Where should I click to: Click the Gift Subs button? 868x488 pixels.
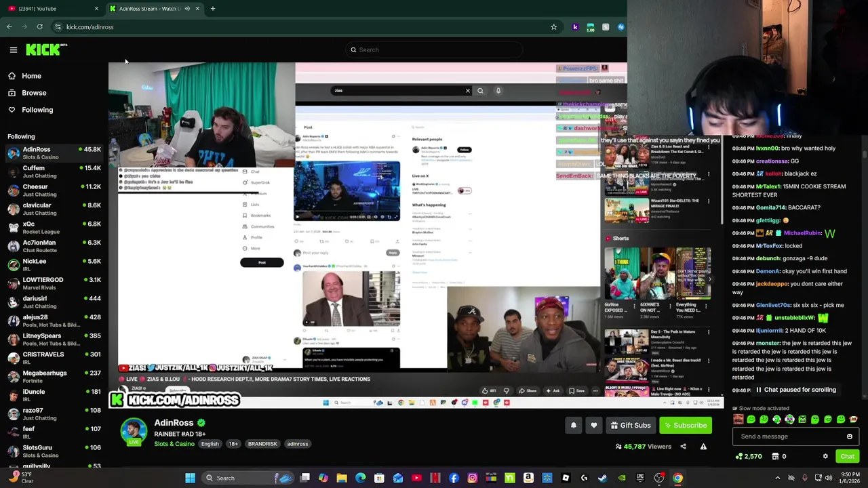[x=631, y=425]
